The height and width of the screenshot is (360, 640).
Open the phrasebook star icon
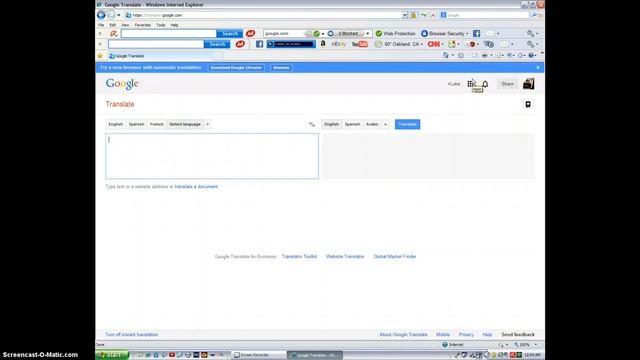click(x=528, y=104)
